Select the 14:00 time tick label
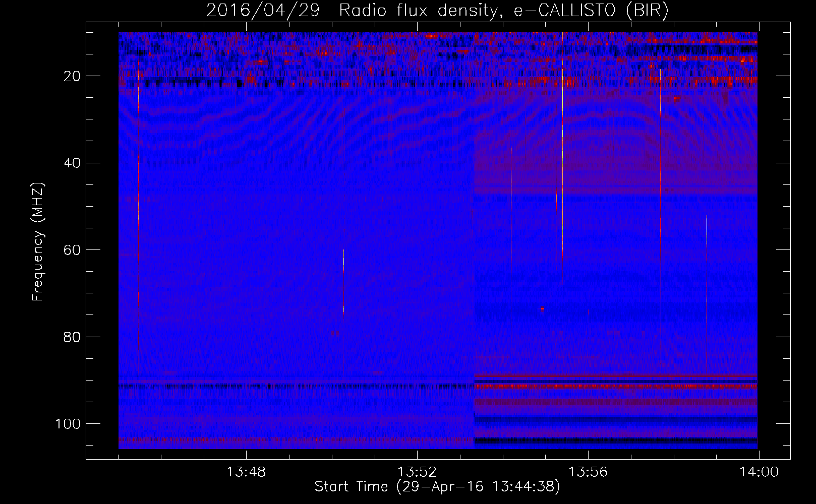The width and height of the screenshot is (816, 504). 759,472
